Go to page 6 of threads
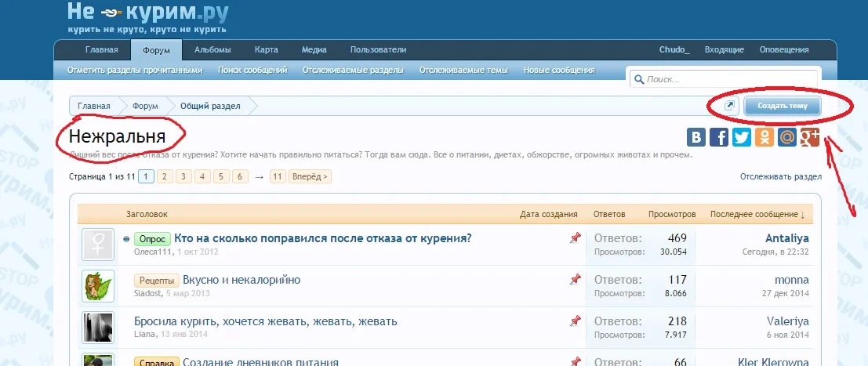 coord(240,176)
